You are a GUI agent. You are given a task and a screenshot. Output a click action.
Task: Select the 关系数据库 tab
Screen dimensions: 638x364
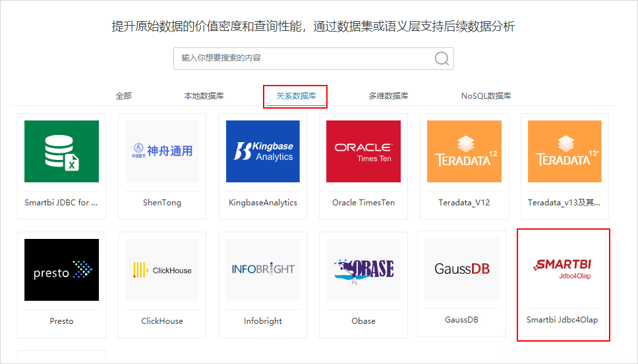(296, 96)
